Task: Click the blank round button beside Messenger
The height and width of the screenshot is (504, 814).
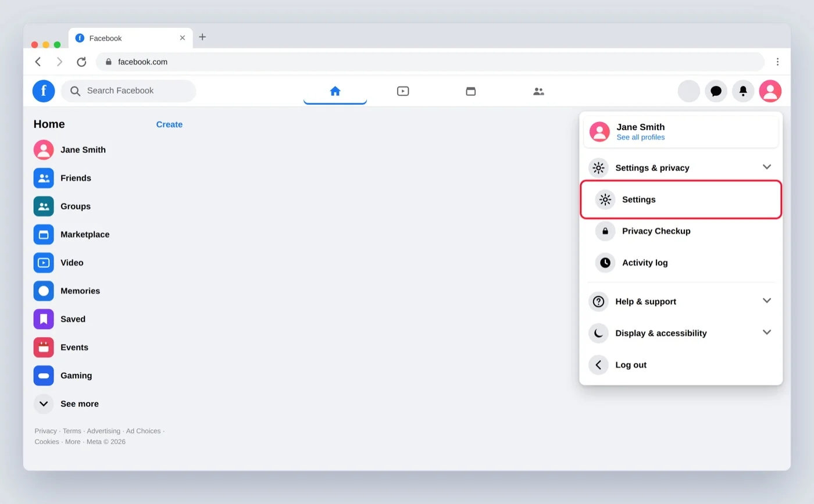Action: click(x=689, y=91)
